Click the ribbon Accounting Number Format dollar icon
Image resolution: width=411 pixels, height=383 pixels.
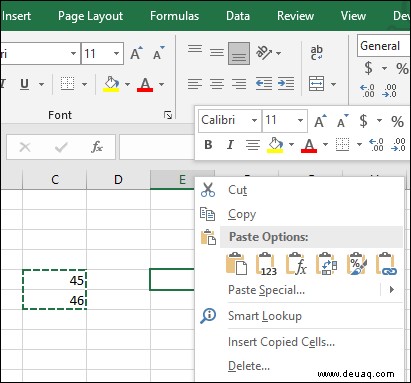[368, 68]
